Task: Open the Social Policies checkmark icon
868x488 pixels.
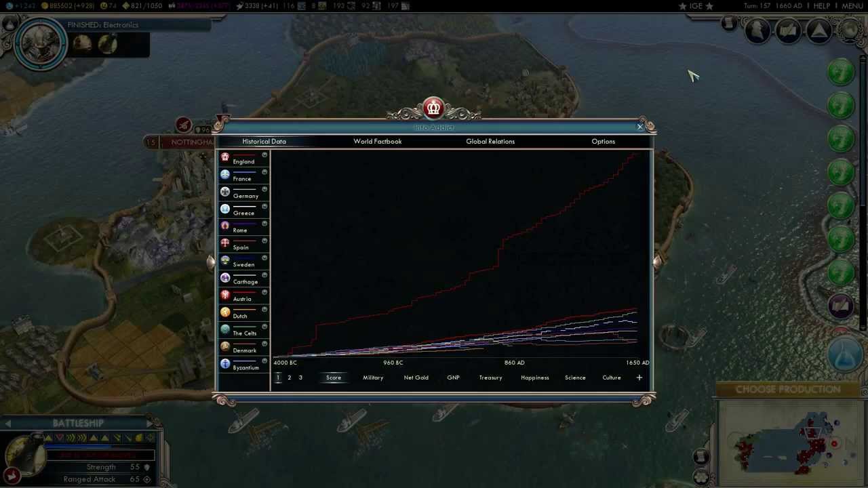Action: [788, 31]
